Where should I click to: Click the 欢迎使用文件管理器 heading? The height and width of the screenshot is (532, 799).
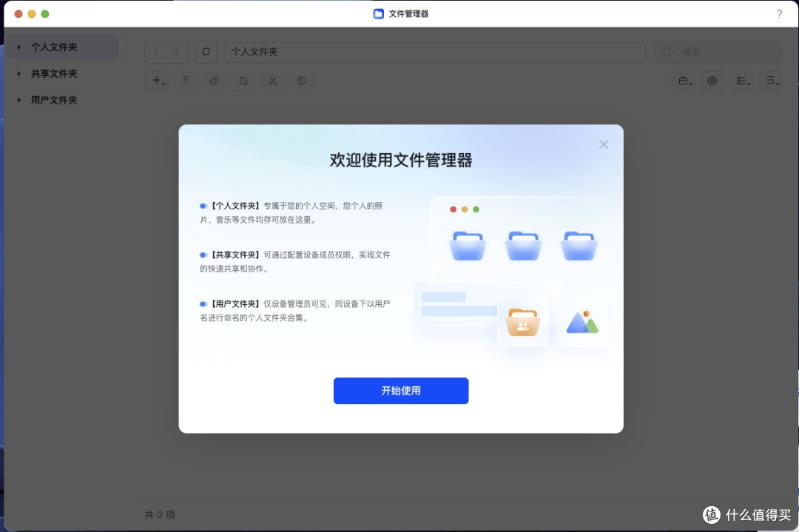400,160
